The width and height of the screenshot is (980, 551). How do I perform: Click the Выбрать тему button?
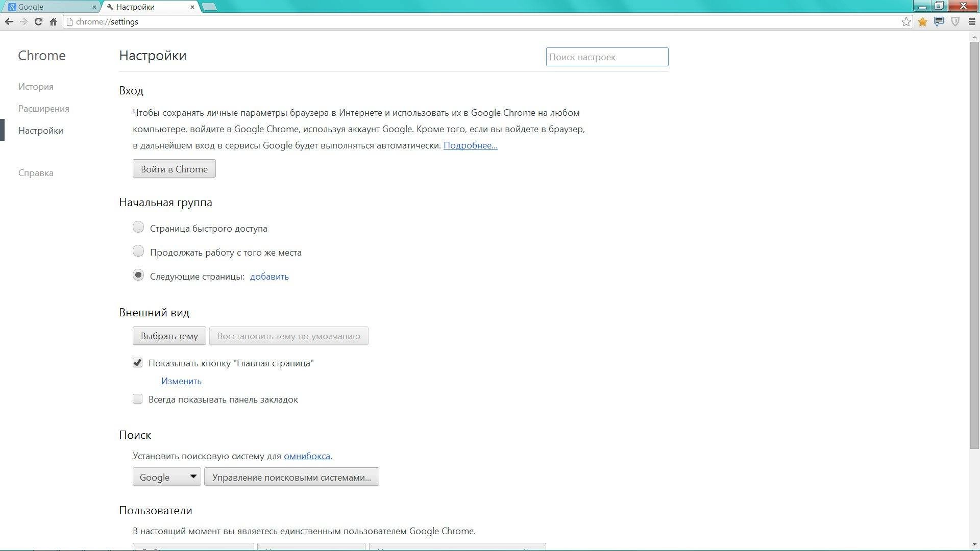pos(169,336)
